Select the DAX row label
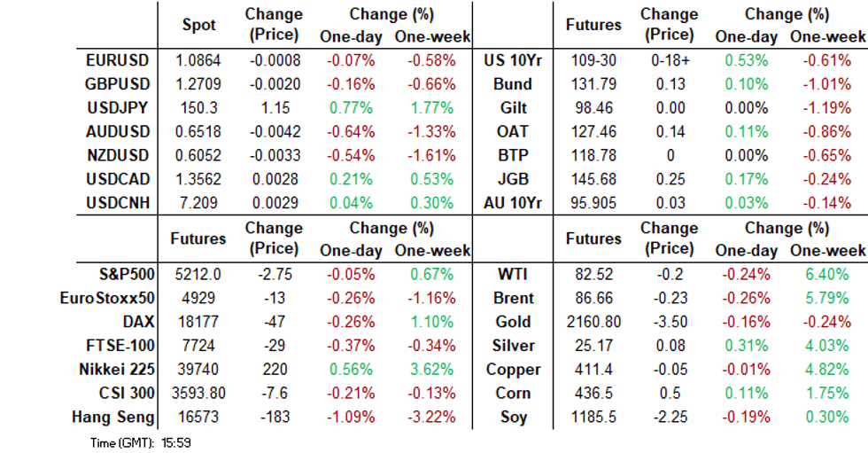The width and height of the screenshot is (868, 453). coord(141,322)
